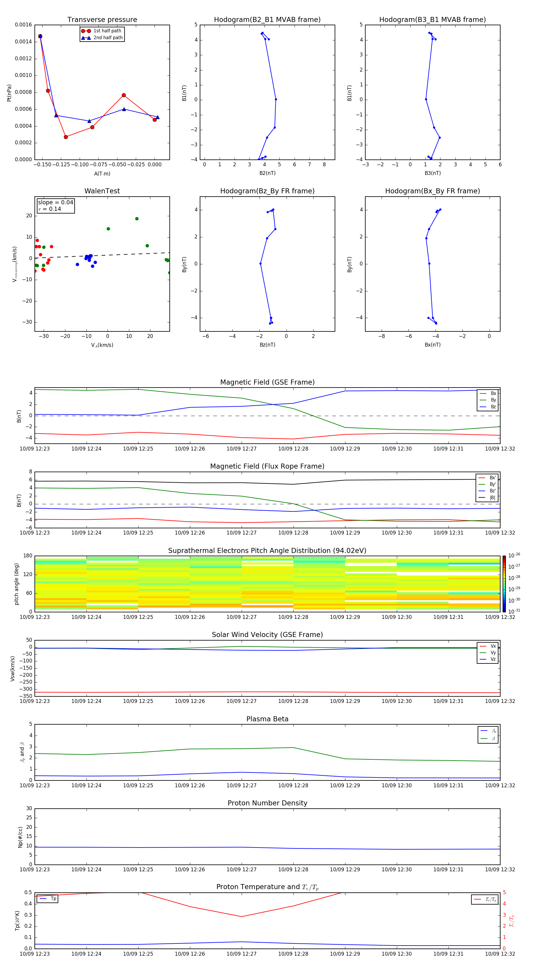This screenshot has height=980, width=535.
Task: Click the 'Transverse pressure' plot title
Action: (x=102, y=20)
